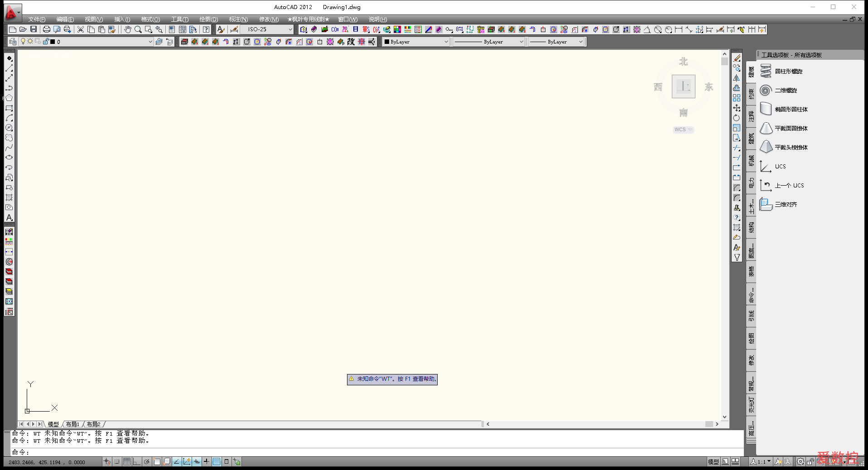Click the Cut scissors icon
The width and height of the screenshot is (868, 470).
pyautogui.click(x=81, y=29)
